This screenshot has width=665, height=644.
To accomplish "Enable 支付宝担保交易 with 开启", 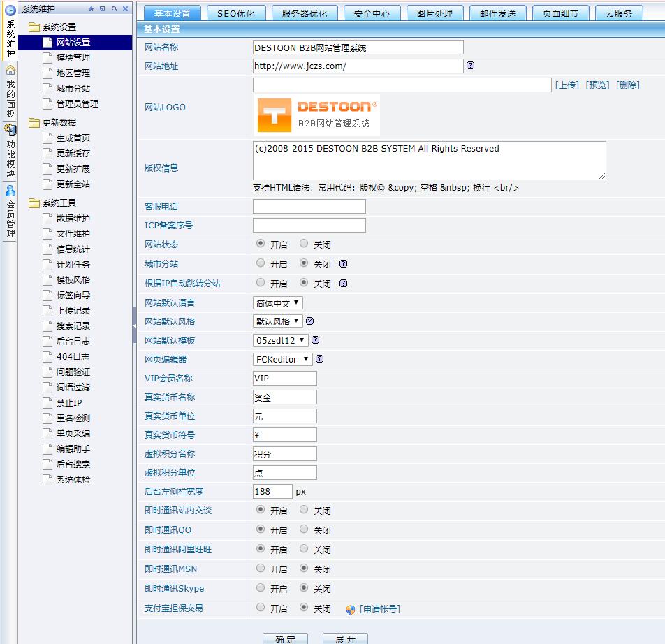I will 261,607.
